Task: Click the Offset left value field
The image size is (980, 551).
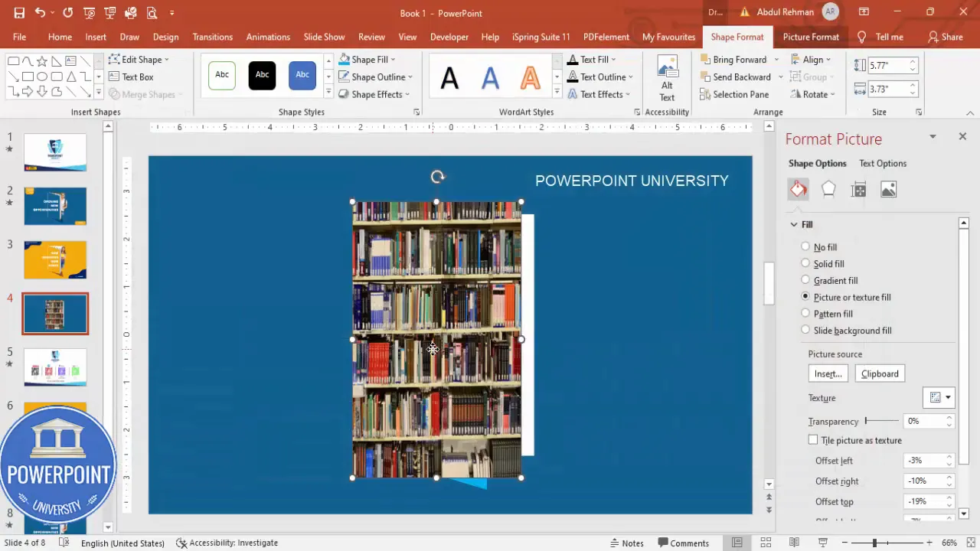Action: (925, 461)
